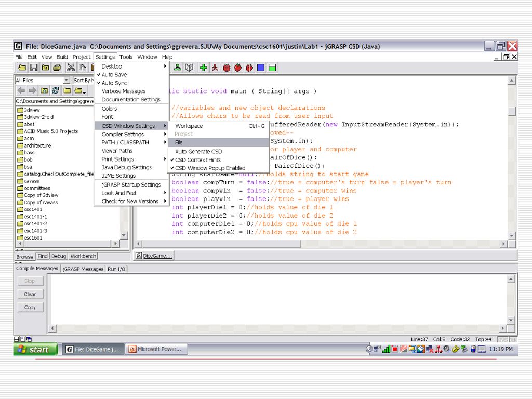
Task: Click the file browser path field
Action: (x=55, y=101)
